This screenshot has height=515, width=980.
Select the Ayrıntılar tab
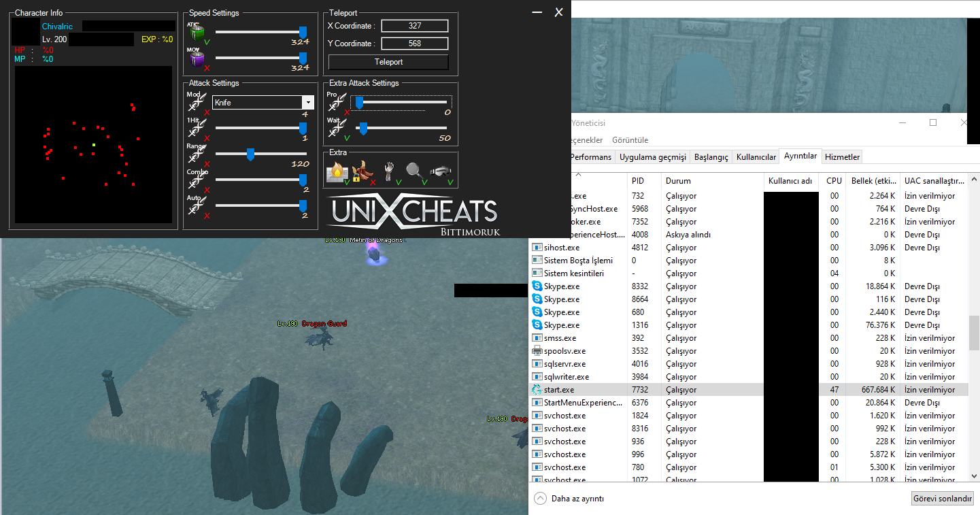[x=800, y=156]
